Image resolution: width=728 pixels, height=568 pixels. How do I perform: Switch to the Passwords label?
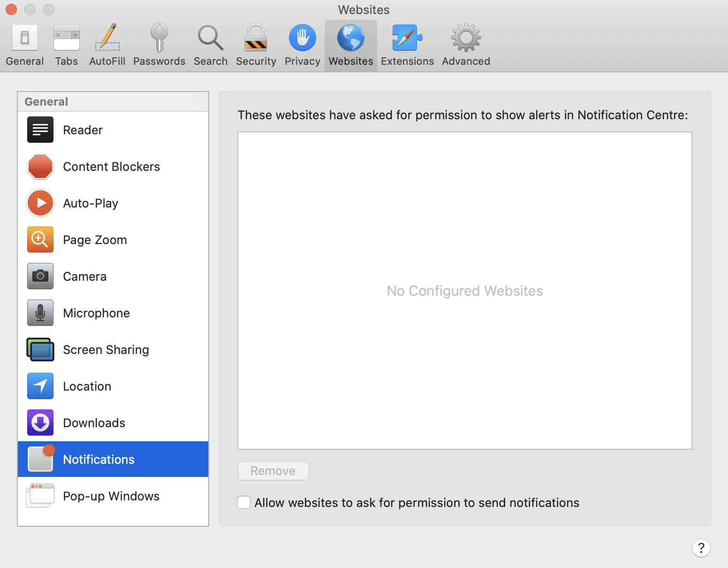pyautogui.click(x=159, y=61)
